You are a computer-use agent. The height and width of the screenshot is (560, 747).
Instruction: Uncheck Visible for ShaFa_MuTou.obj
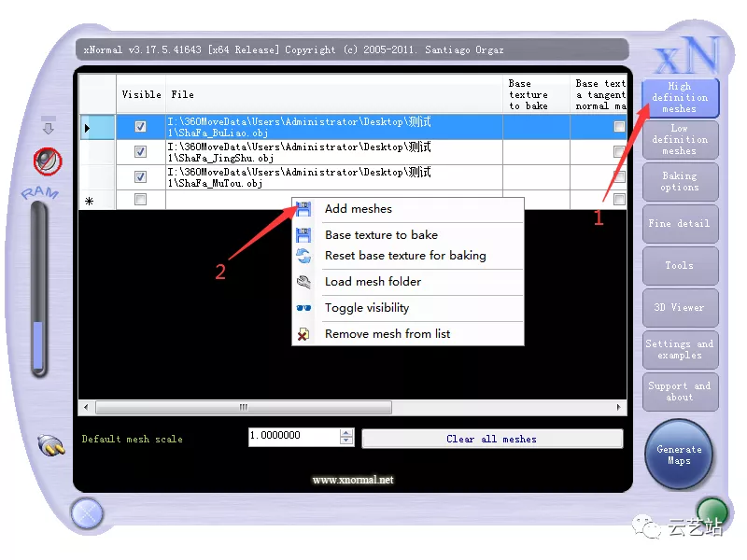[x=140, y=176]
